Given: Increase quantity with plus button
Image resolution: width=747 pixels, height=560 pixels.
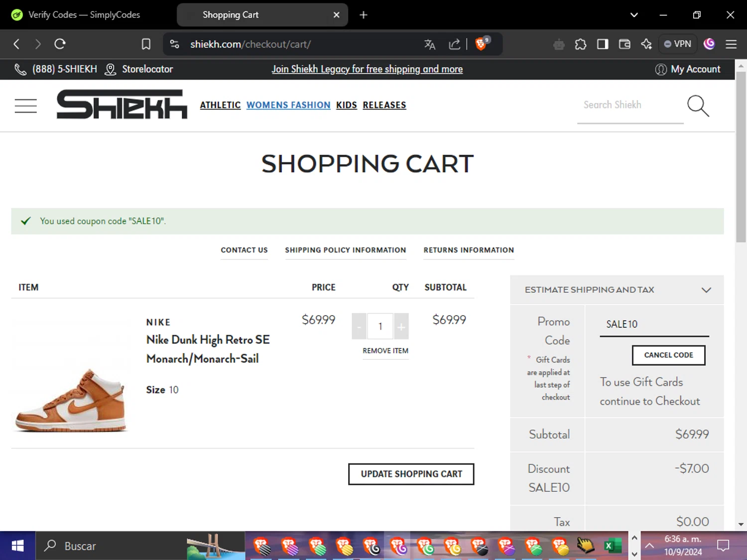Looking at the screenshot, I should pyautogui.click(x=401, y=327).
